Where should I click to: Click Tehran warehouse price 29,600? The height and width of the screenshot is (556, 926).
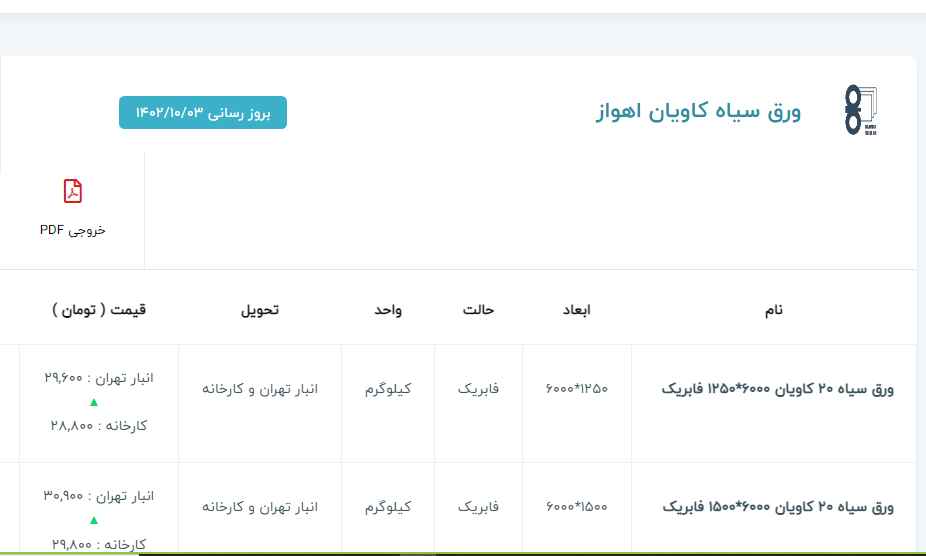pos(99,378)
